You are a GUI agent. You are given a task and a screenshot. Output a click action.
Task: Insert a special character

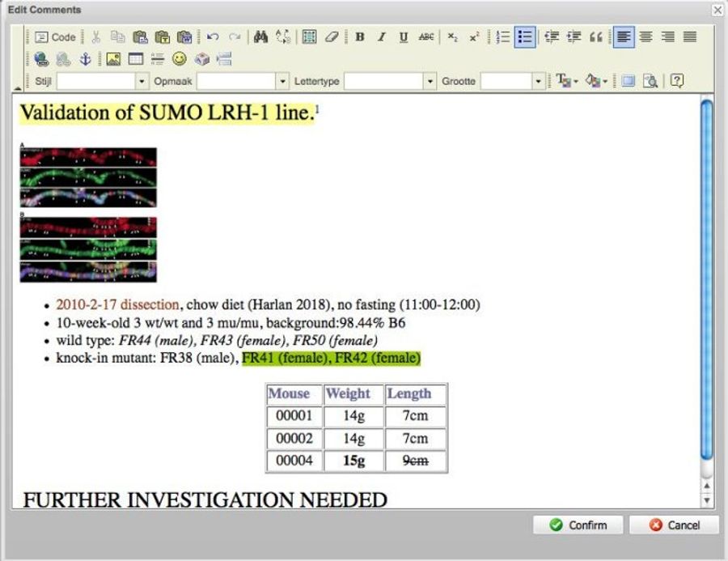pyautogui.click(x=201, y=58)
